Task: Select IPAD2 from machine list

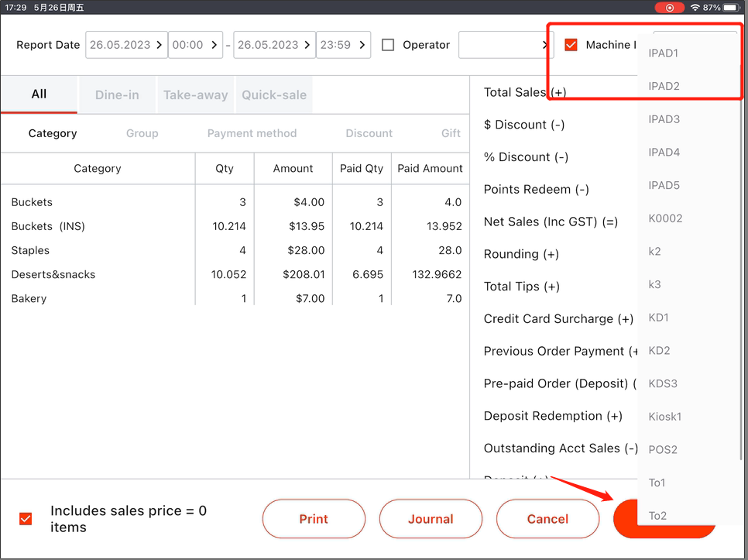Action: tap(664, 86)
